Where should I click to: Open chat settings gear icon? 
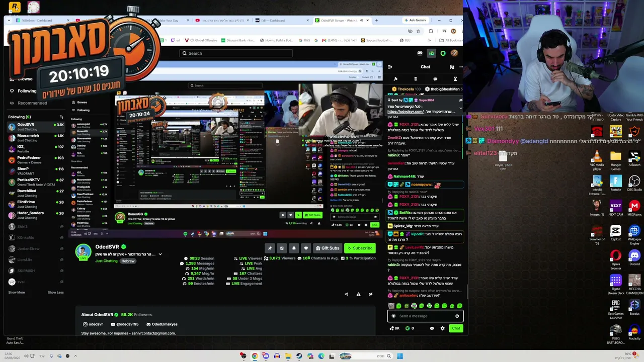(442, 328)
